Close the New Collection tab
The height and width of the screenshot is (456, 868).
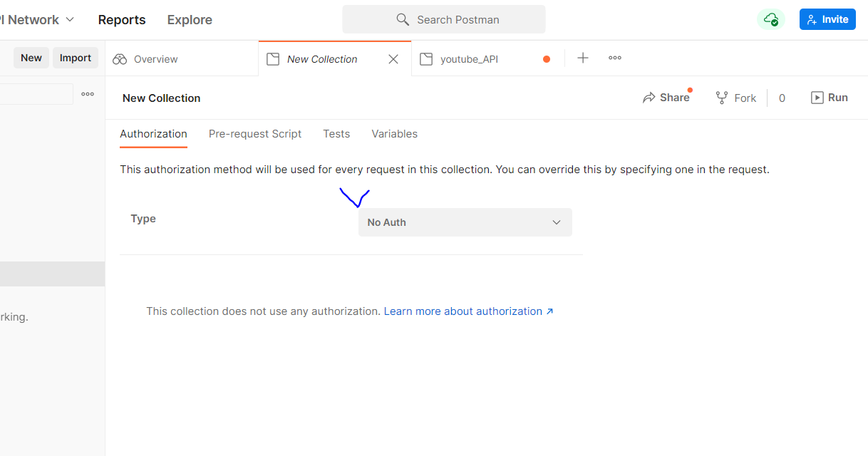(x=393, y=59)
